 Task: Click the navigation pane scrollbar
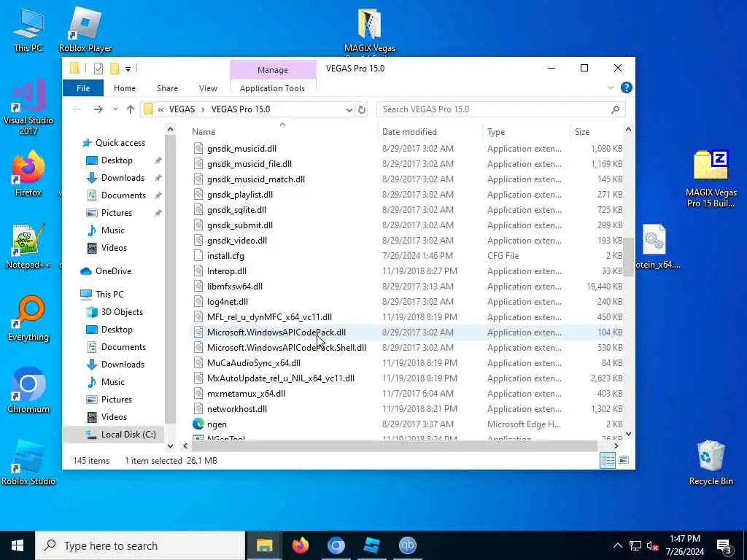[x=170, y=281]
